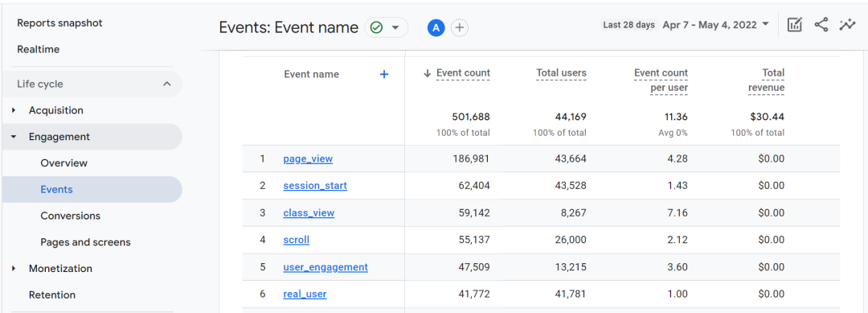
Task: Sort by Total revenue column header
Action: click(x=766, y=80)
